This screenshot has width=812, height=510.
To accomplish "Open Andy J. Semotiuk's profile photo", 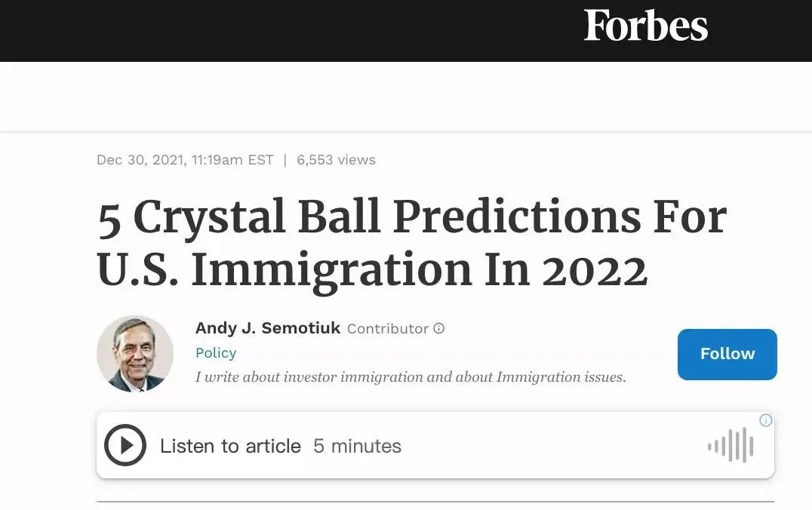I will point(135,354).
